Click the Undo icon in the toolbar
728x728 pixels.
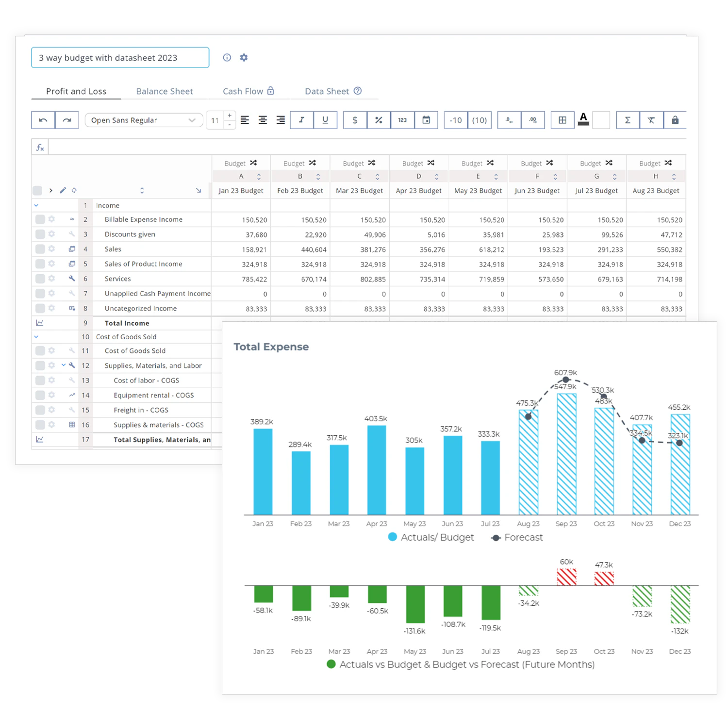(43, 120)
